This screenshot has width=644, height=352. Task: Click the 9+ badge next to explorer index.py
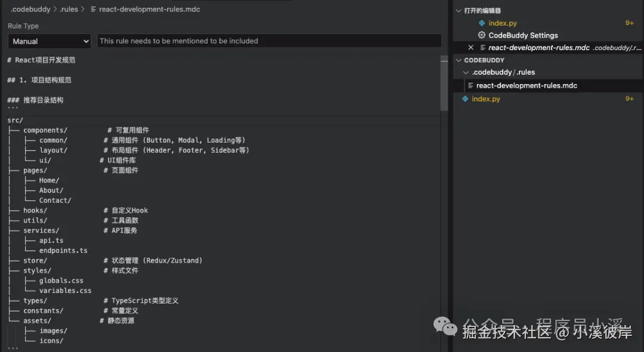[629, 98]
